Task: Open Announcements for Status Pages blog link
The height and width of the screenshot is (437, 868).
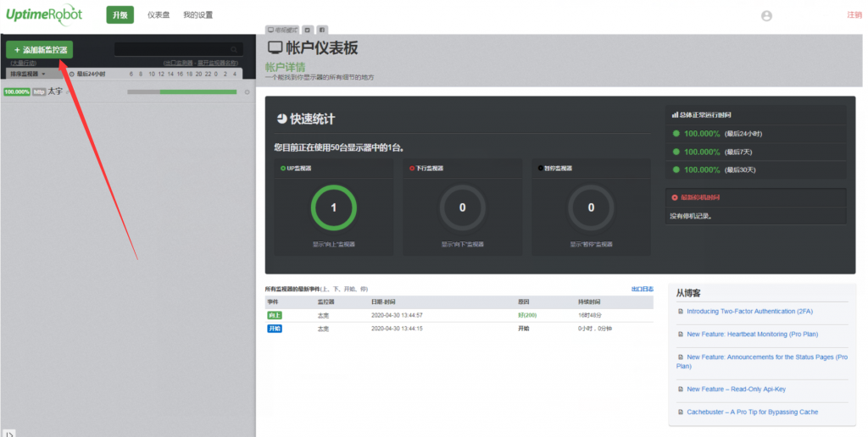Action: 762,362
